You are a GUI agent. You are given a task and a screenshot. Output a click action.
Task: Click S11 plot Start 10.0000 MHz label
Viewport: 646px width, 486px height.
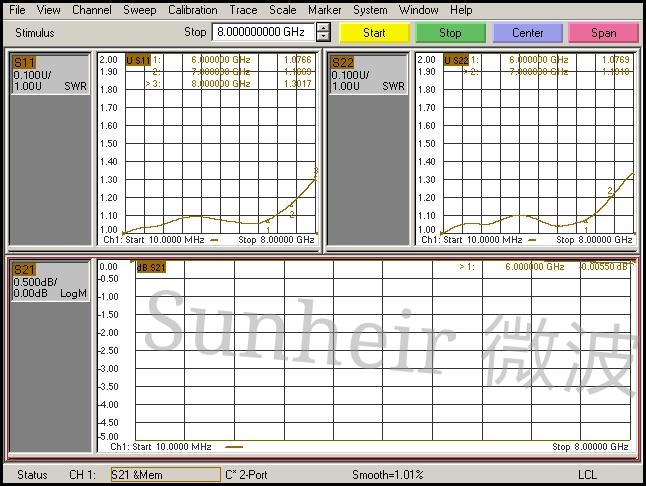point(154,240)
